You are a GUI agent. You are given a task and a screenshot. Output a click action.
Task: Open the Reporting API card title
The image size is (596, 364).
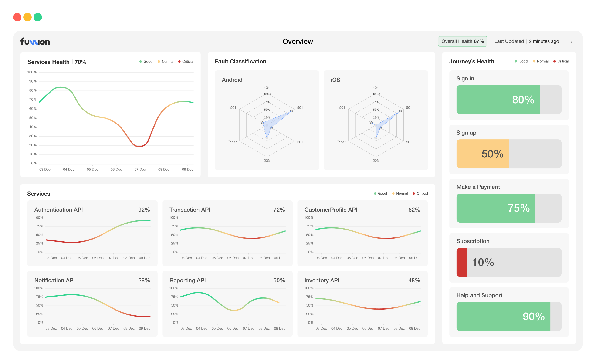187,280
